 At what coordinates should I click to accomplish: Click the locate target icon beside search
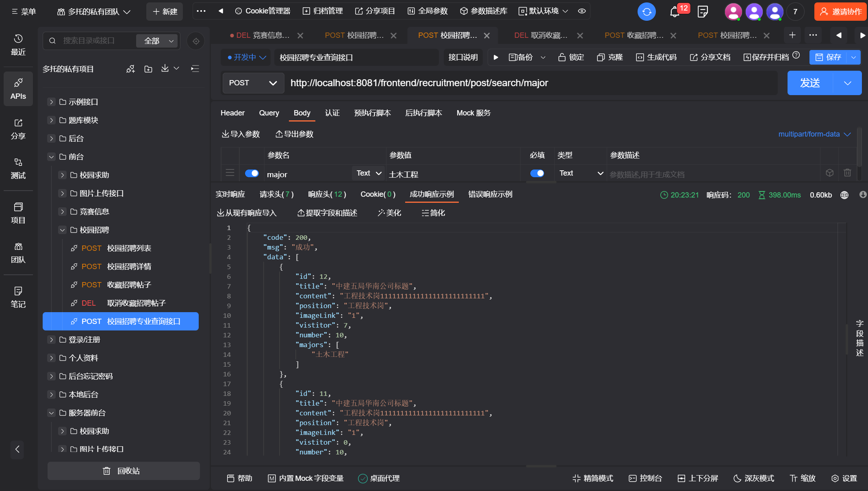(x=196, y=41)
